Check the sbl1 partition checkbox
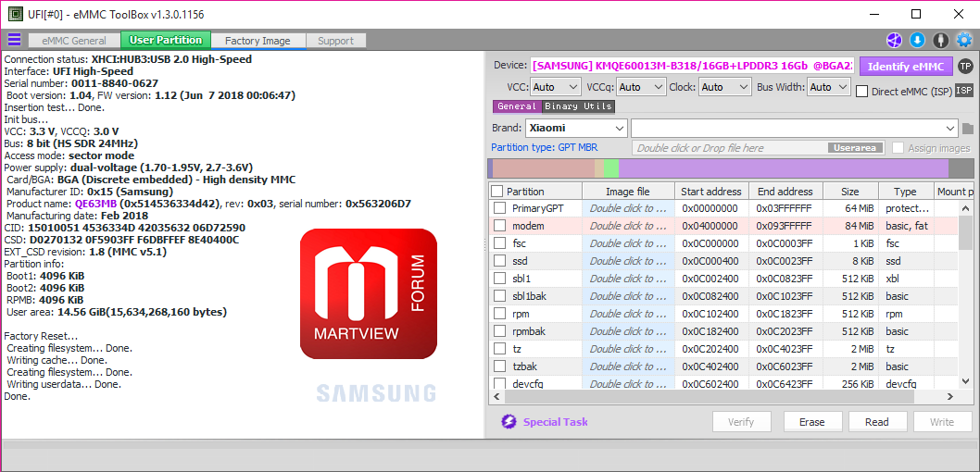Screen dimensions: 980x472 point(500,278)
